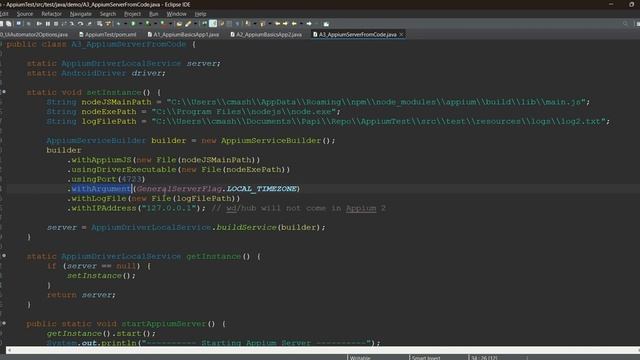This screenshot has height=360, width=640.
Task: Collapse the startAppiumServer method fold marker
Action: (x=4, y=323)
